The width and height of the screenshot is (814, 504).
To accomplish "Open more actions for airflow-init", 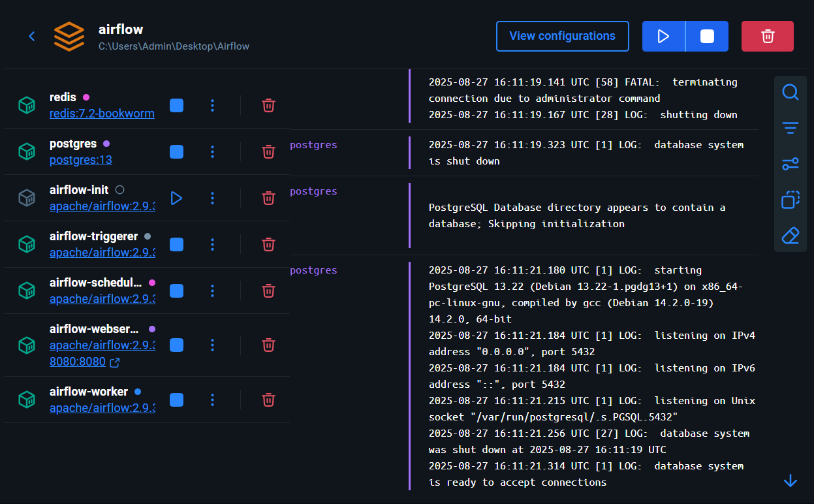I will pyautogui.click(x=212, y=198).
